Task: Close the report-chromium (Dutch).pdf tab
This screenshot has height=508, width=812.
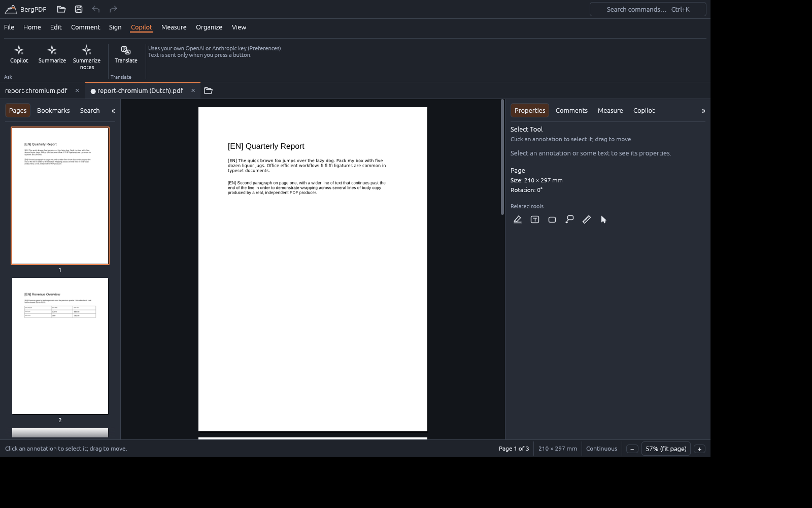Action: point(193,90)
